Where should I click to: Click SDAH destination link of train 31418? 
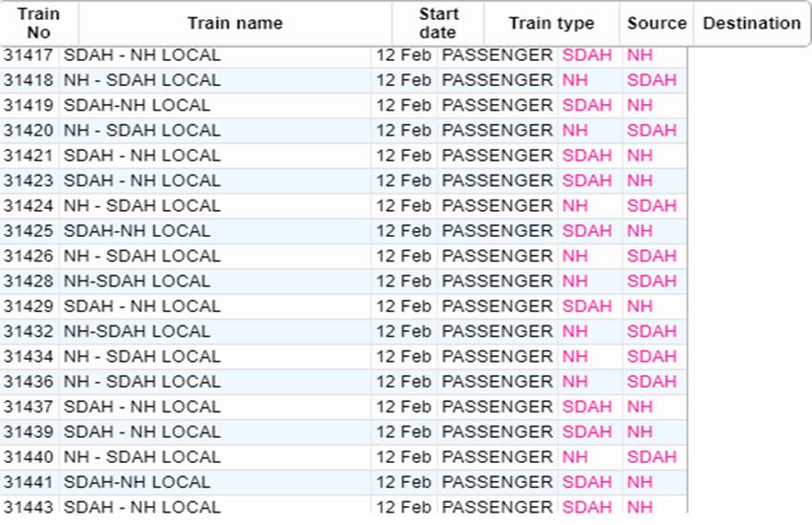click(652, 80)
